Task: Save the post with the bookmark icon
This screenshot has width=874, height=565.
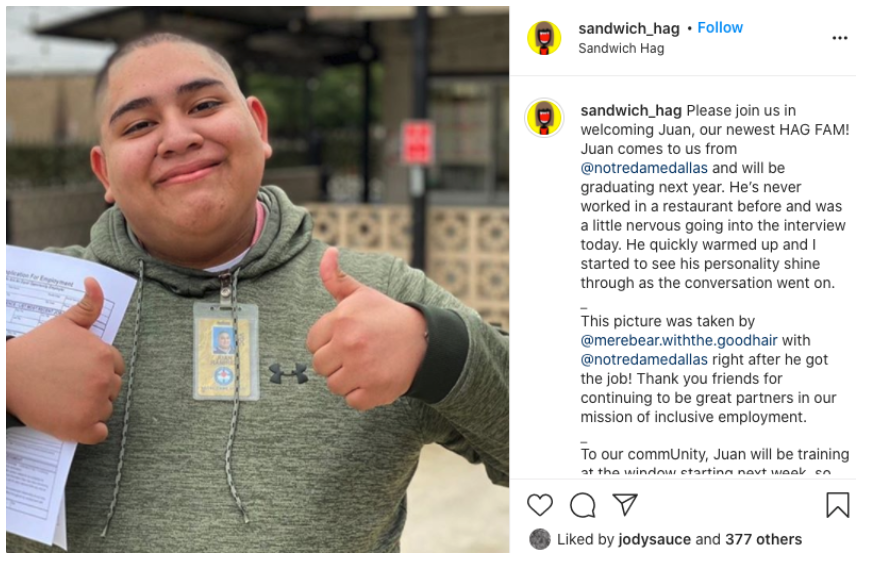Action: 837,504
